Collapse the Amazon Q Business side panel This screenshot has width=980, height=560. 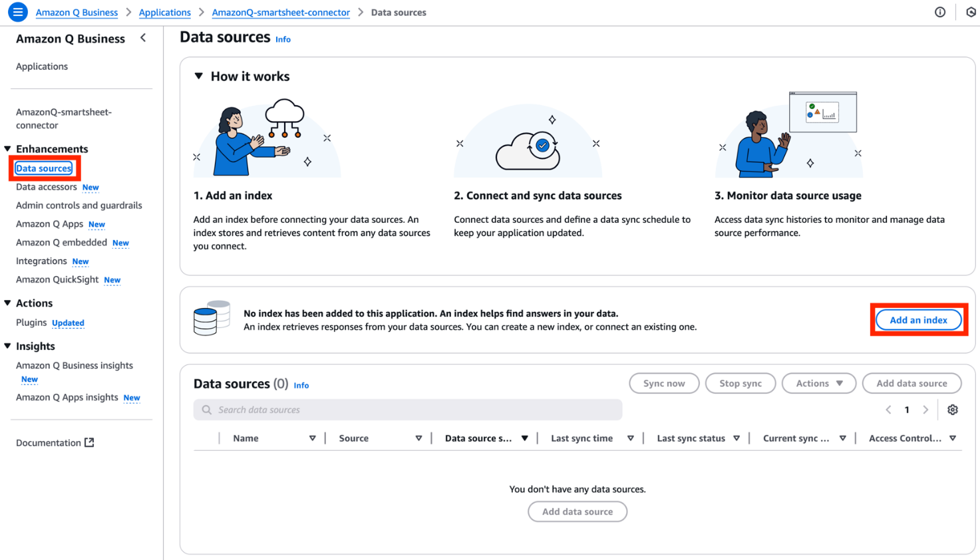click(143, 38)
